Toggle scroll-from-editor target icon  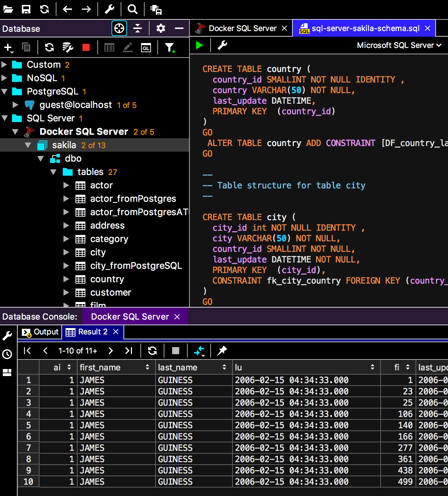pyautogui.click(x=119, y=28)
